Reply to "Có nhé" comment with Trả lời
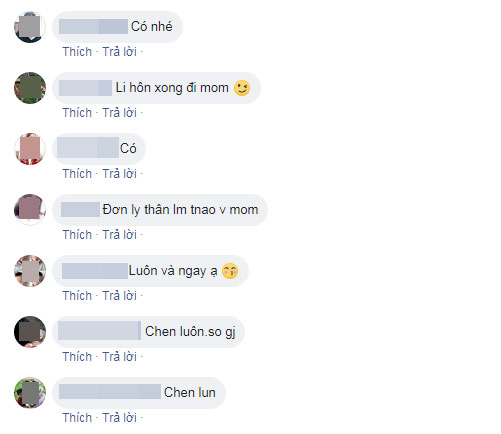Viewport: 501px width, 434px height. point(119,52)
